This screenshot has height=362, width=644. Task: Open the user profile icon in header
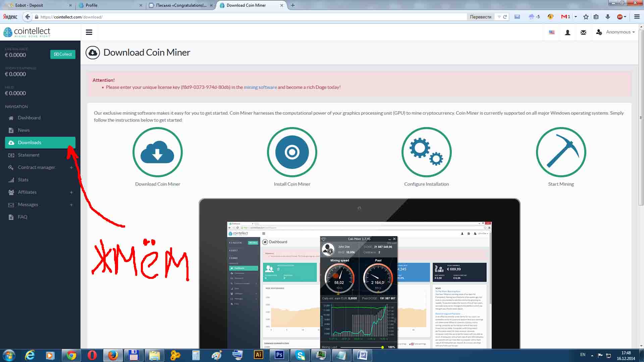pyautogui.click(x=568, y=32)
